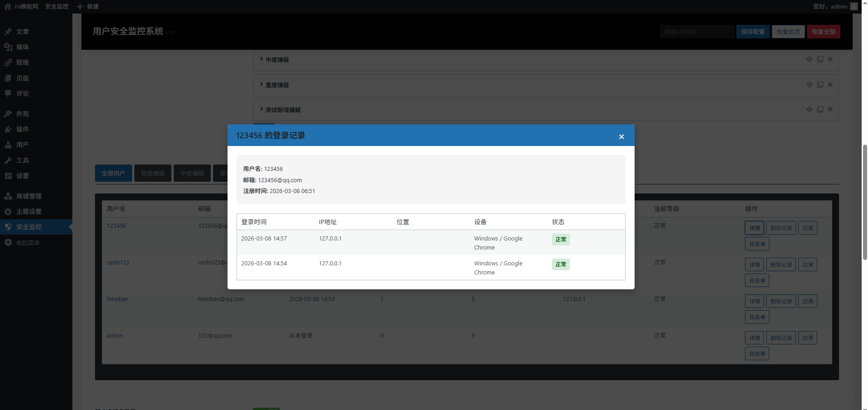Click the 主题设置 gear menu item

[28, 212]
